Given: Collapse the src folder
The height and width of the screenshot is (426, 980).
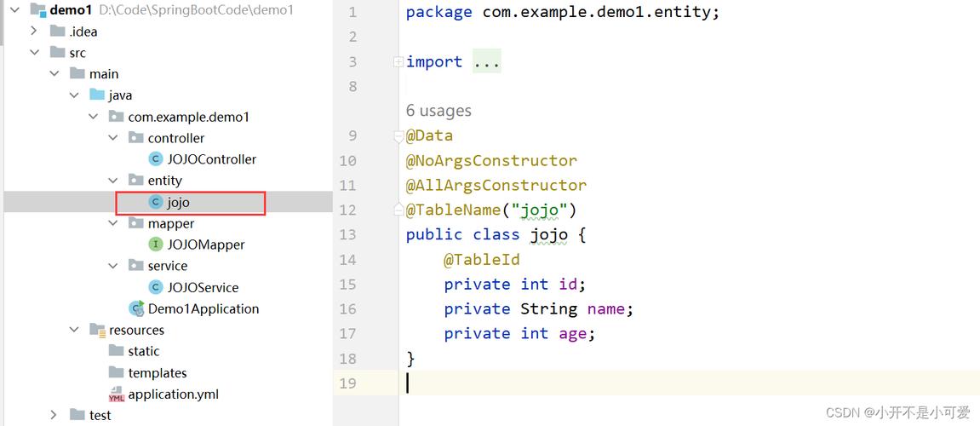Looking at the screenshot, I should coord(34,53).
